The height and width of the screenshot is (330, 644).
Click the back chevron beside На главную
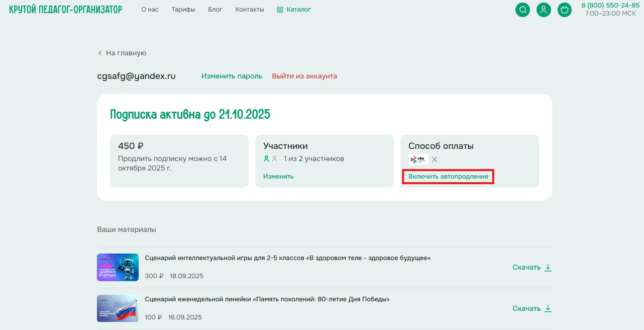coord(100,53)
